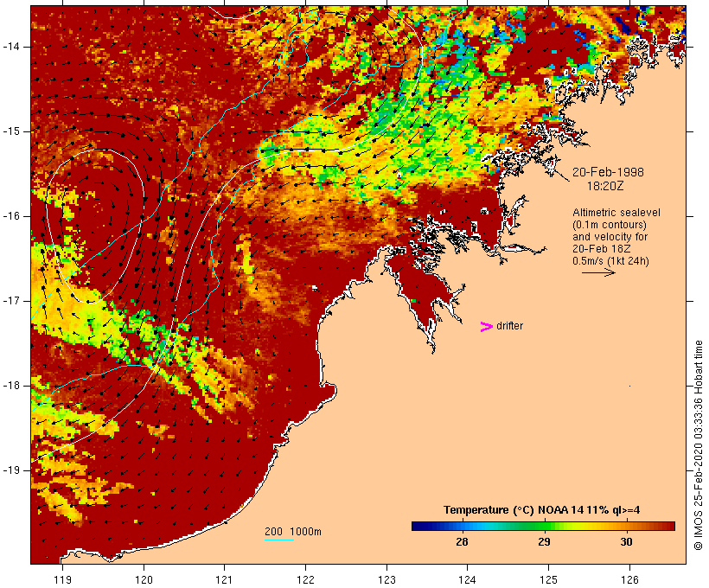Click longitude axis label '122'

click(x=306, y=579)
